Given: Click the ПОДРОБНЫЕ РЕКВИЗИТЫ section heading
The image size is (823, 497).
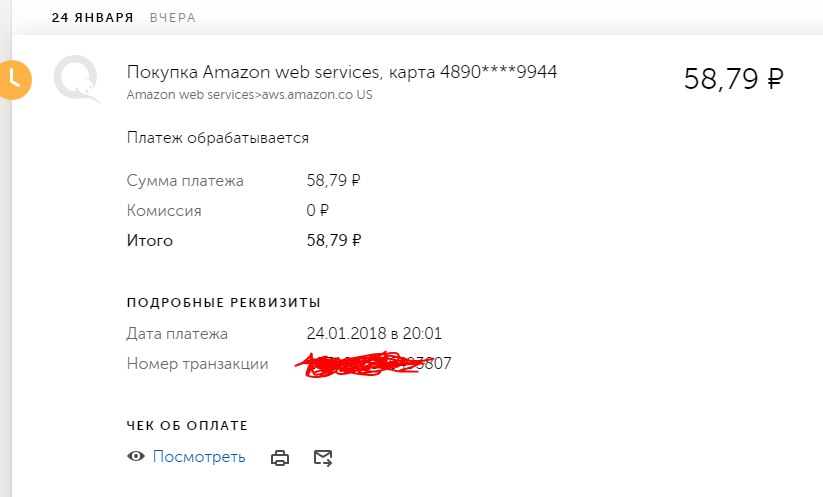Looking at the screenshot, I should click(x=223, y=302).
